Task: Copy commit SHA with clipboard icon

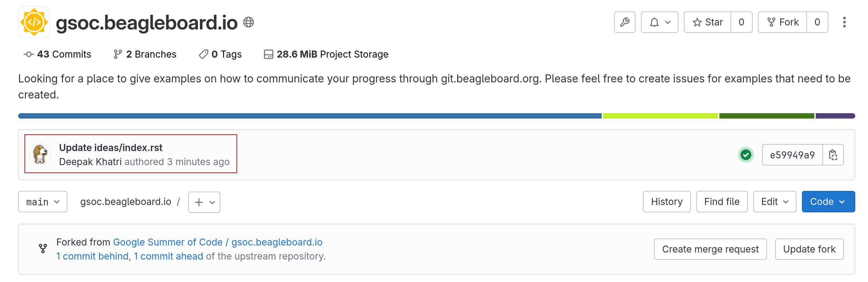Action: click(833, 155)
